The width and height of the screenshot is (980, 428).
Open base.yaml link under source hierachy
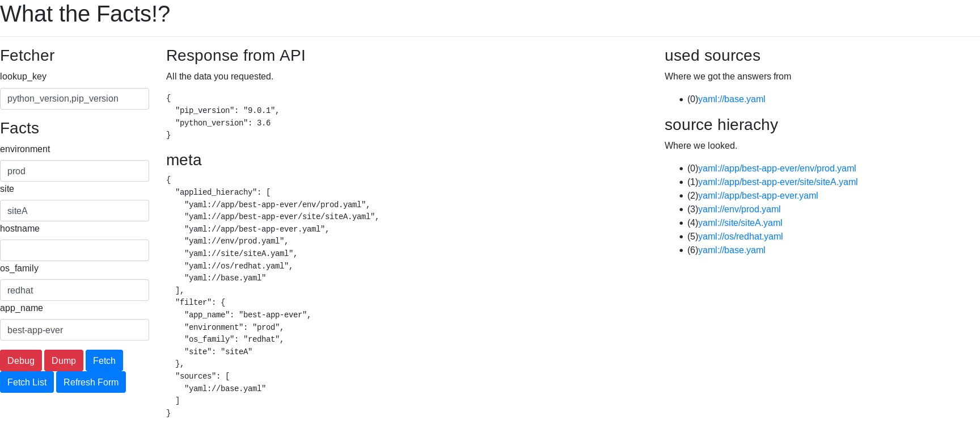(x=732, y=250)
